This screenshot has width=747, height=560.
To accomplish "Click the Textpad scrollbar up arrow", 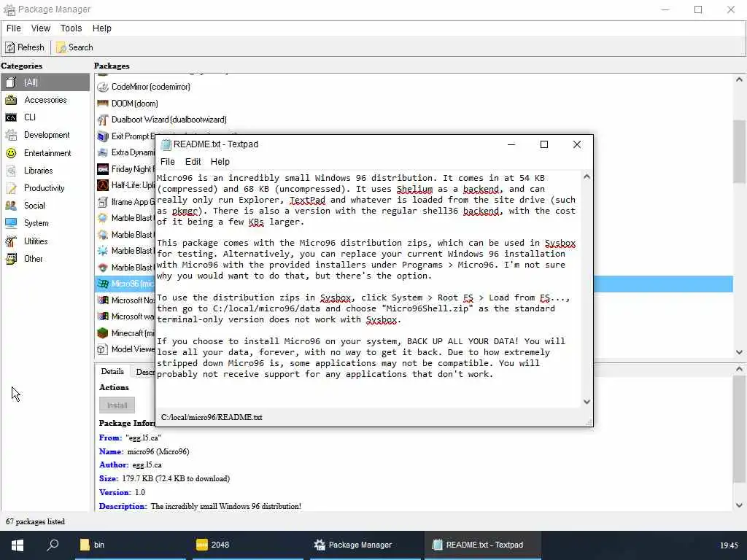I will [587, 176].
